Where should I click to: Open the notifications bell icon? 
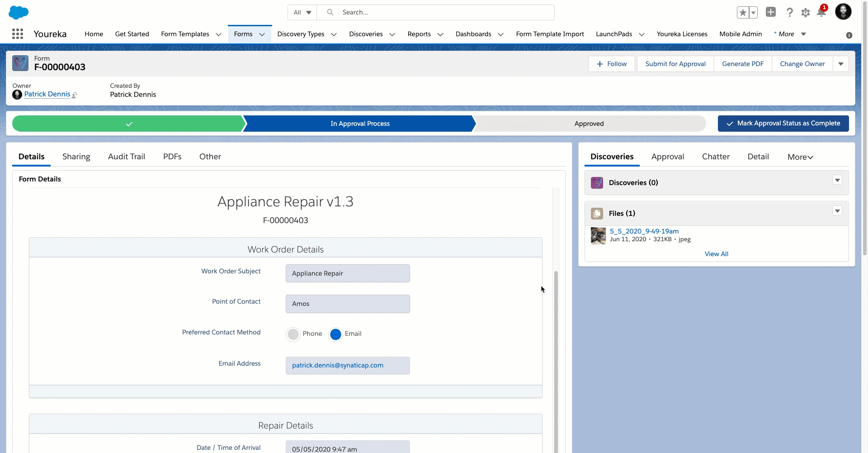[821, 12]
